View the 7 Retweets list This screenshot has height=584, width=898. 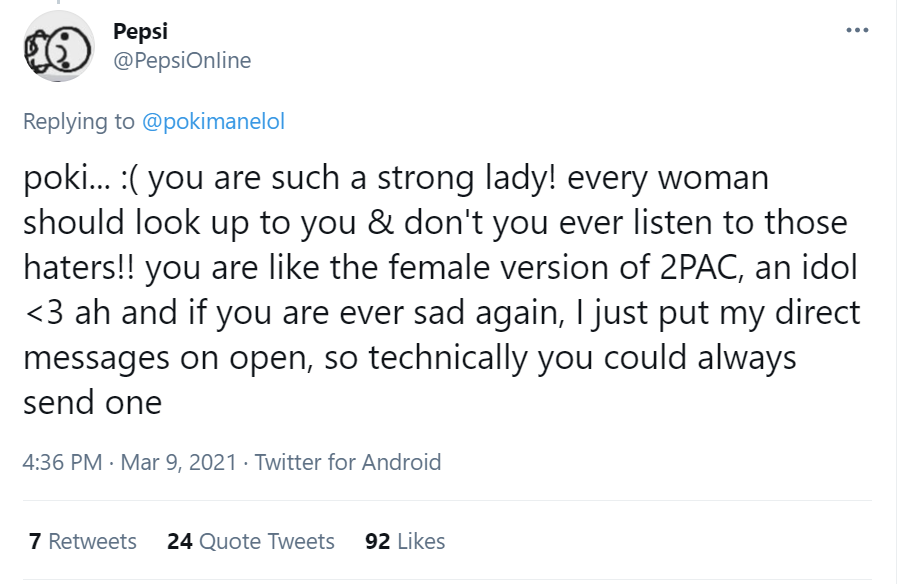coord(83,541)
